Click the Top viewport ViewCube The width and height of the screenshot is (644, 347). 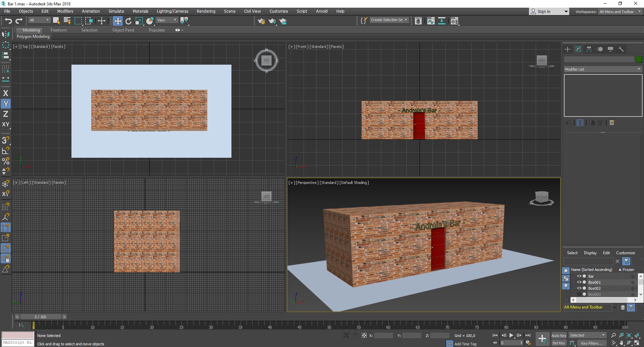click(x=266, y=61)
